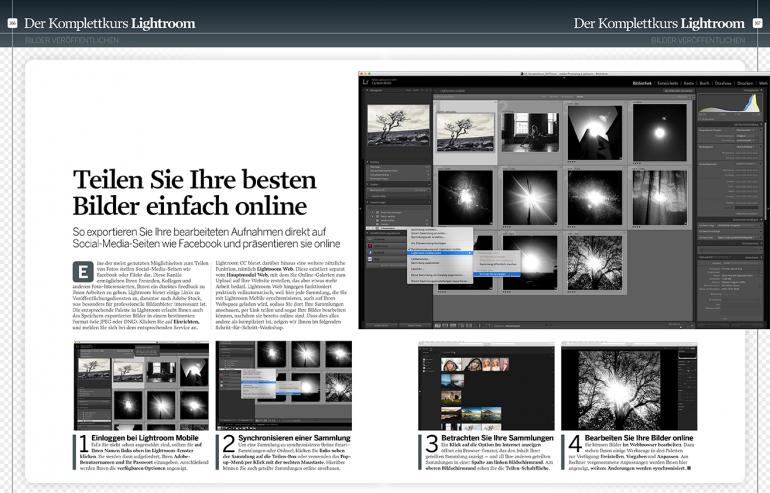The width and height of the screenshot is (770, 493).
Task: Choose Sammlung öffentlich machen in the submenu
Action: (498, 264)
